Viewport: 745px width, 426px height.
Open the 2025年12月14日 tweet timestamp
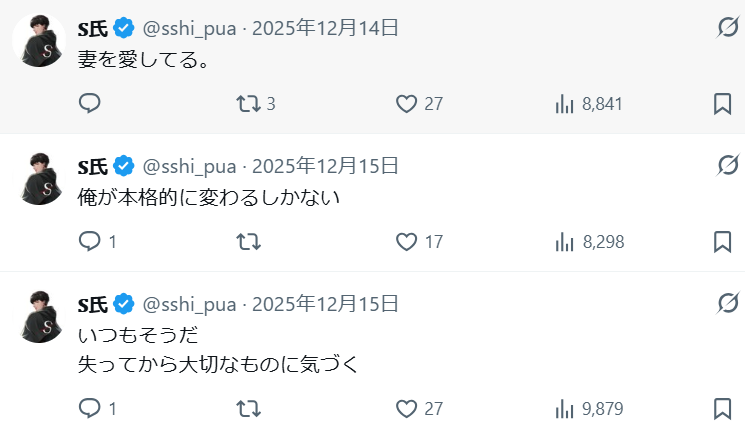click(325, 28)
